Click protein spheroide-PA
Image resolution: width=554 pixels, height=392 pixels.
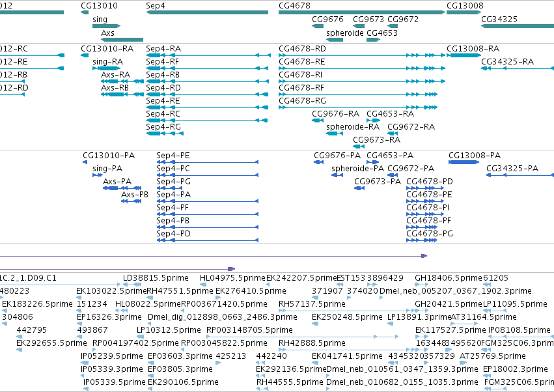pos(337,175)
